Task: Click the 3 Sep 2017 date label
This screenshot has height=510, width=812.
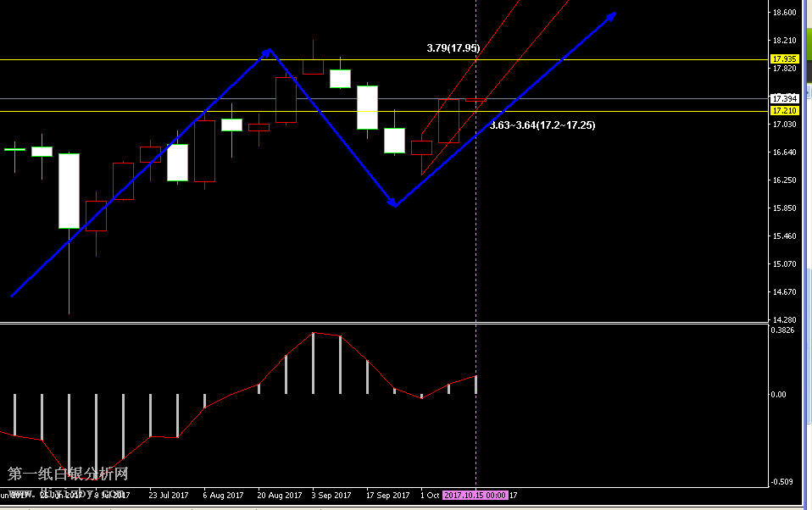Action: click(331, 496)
